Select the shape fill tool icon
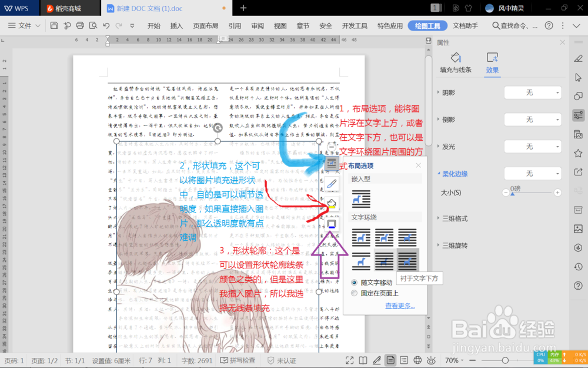This screenshot has width=588, height=368. pos(331,203)
